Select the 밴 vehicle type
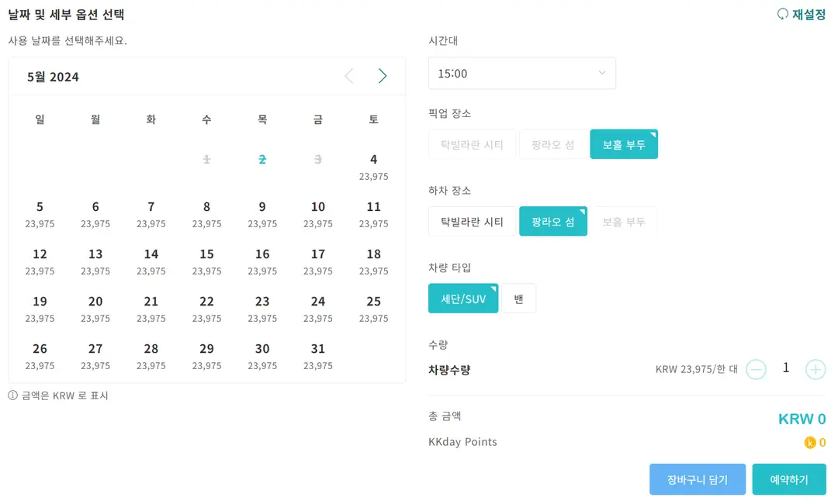The width and height of the screenshot is (838, 504). [x=518, y=299]
